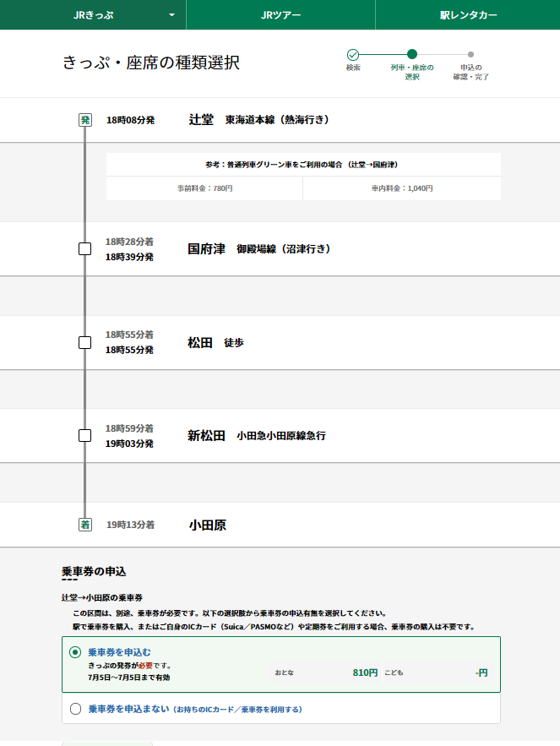Click the 松田 station name

point(200,342)
